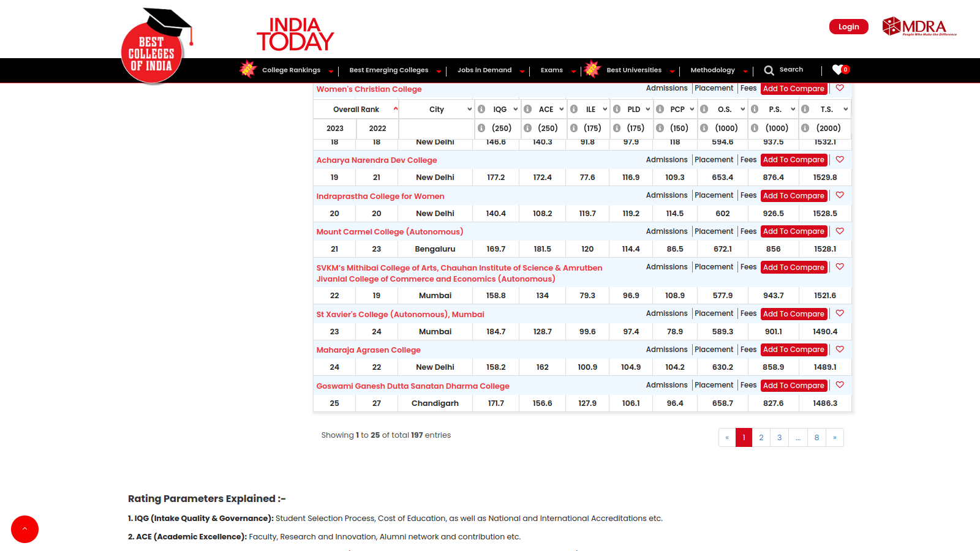The height and width of the screenshot is (551, 980).
Task: Show info for IQG column header
Action: click(x=481, y=109)
